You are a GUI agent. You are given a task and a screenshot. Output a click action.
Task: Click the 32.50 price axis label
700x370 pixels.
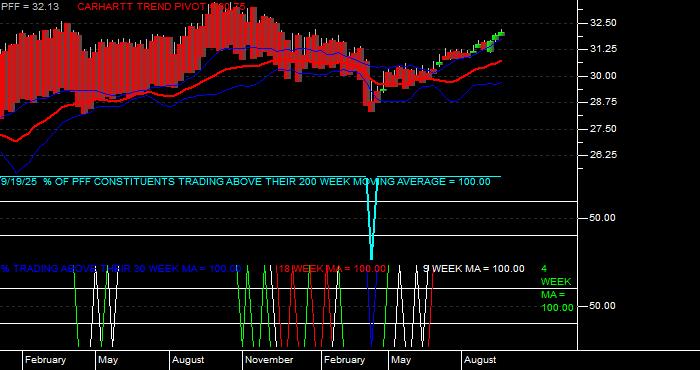pyautogui.click(x=604, y=23)
